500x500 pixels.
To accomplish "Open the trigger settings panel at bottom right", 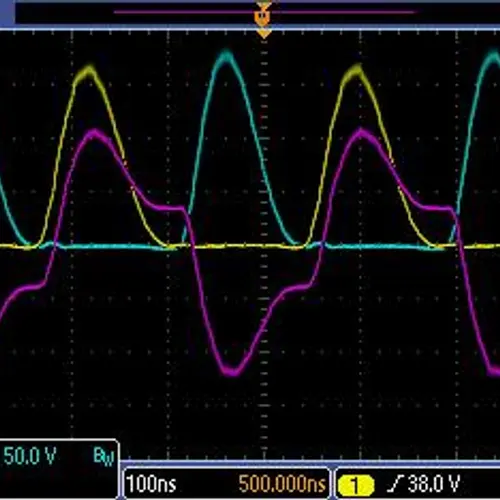I will point(417,483).
